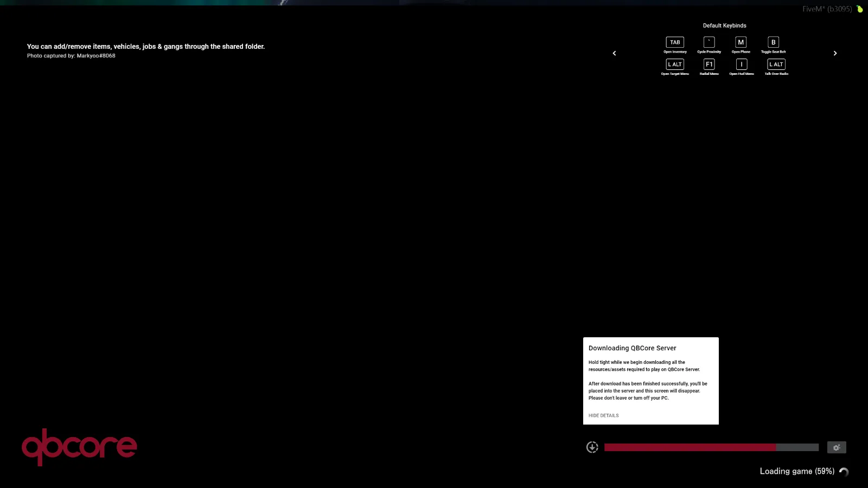The height and width of the screenshot is (488, 868).
Task: Click HIDE DETAILS in the download card
Action: coord(603,416)
